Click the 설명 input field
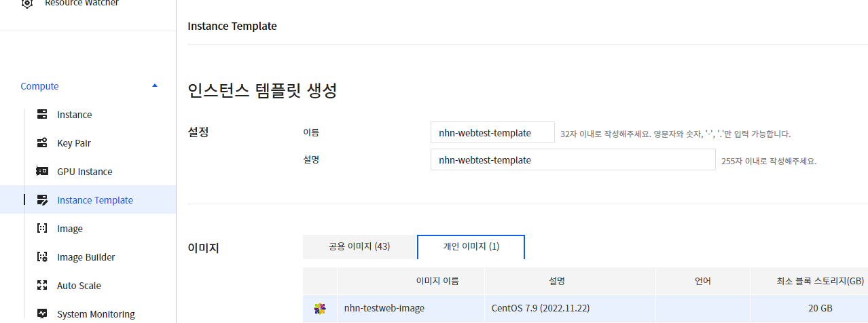868x323 pixels. tap(573, 160)
